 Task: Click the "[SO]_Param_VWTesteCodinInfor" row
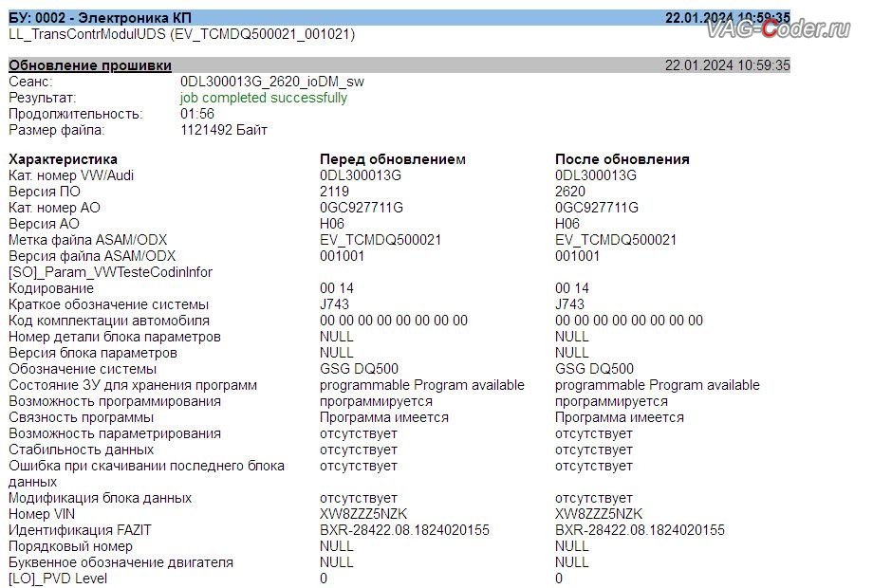(110, 272)
